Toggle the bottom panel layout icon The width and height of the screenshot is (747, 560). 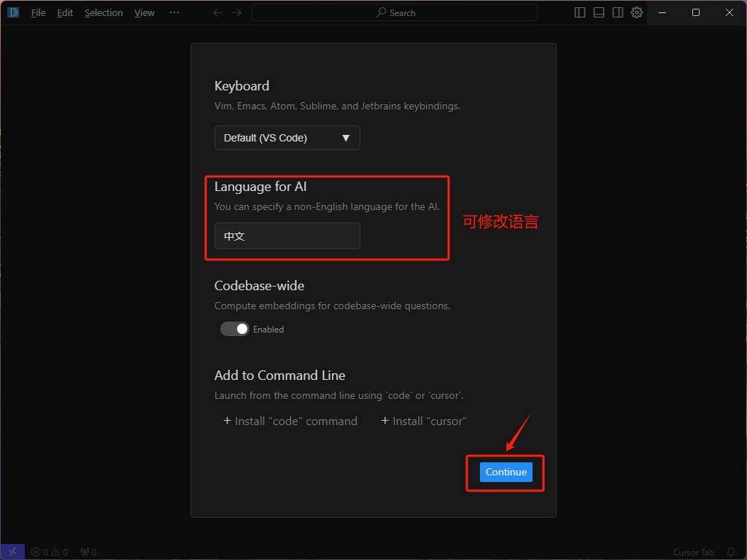pyautogui.click(x=599, y=12)
